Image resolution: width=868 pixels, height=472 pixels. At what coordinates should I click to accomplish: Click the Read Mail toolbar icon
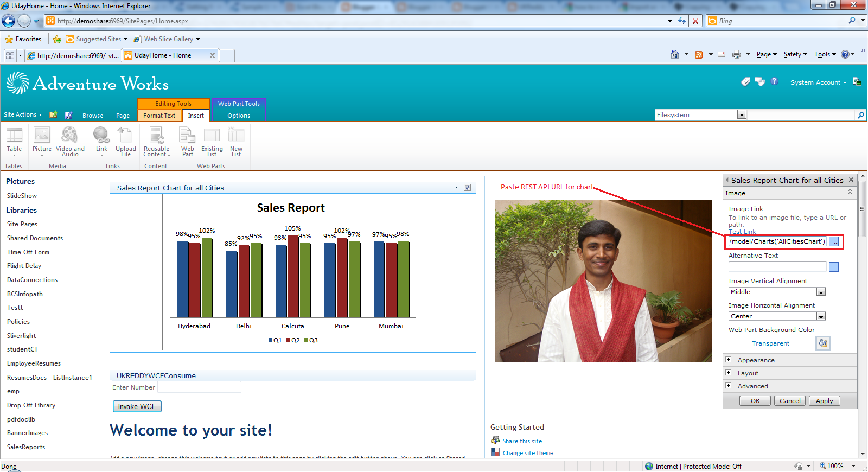(722, 54)
